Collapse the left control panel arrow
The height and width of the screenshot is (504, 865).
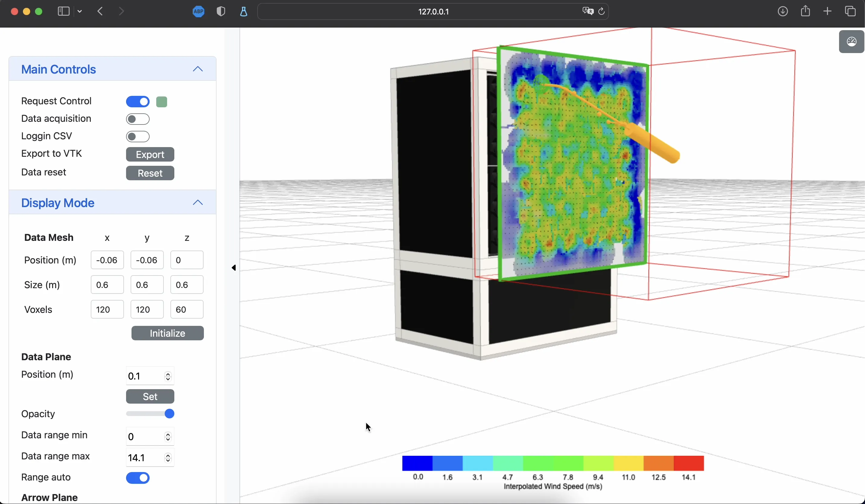click(x=234, y=268)
